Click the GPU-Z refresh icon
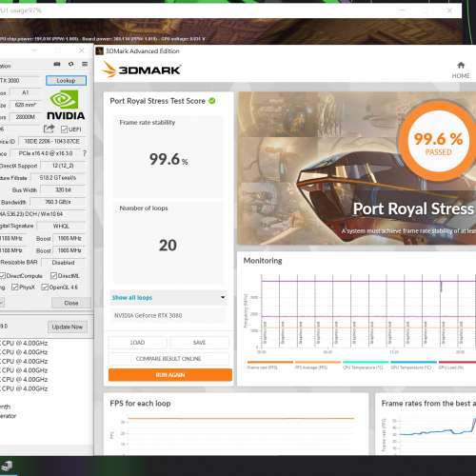The height and width of the screenshot is (476, 476). click(x=71, y=64)
